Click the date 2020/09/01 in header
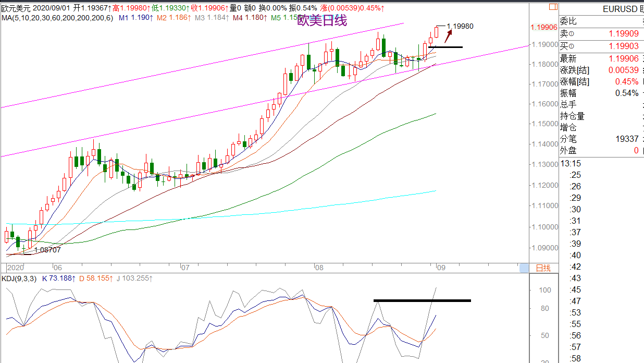The height and width of the screenshot is (363, 644). [51, 8]
